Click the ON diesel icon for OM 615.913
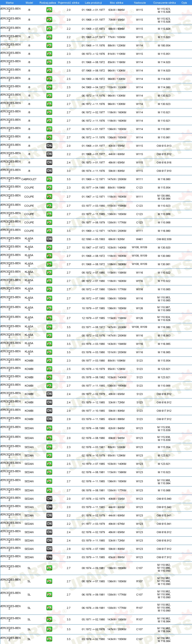192x644 pixels. pyautogui.click(x=49, y=146)
